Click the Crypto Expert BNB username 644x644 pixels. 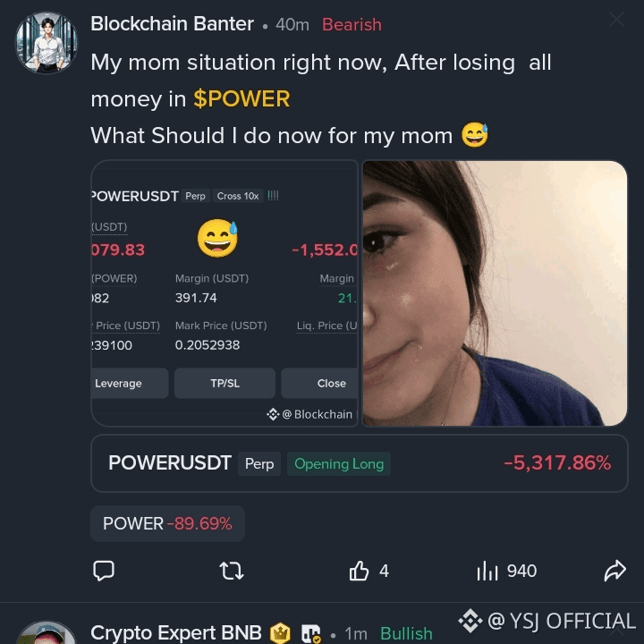[x=176, y=632]
